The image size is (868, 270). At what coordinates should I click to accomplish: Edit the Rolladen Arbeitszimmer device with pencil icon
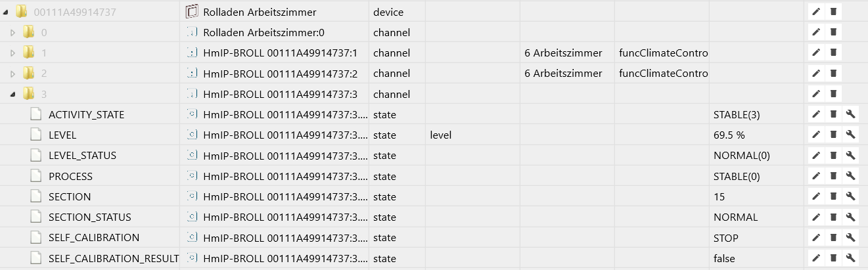click(816, 11)
